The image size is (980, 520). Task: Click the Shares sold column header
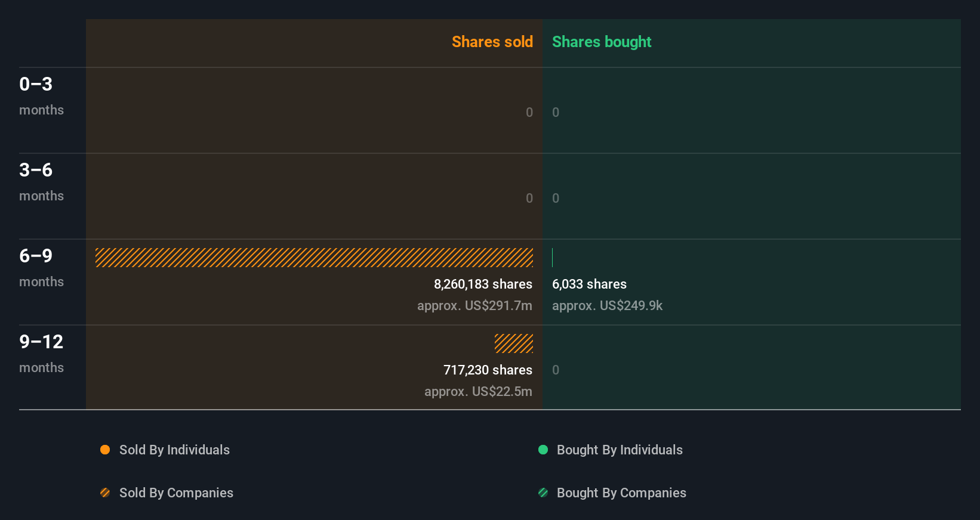[x=492, y=42]
